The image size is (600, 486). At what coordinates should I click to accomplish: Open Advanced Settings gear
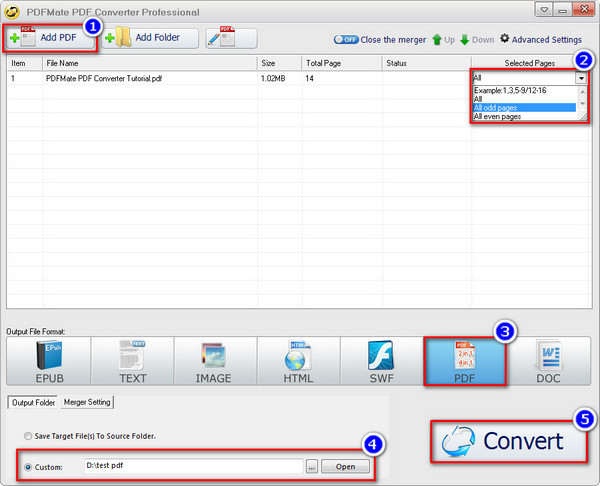541,39
